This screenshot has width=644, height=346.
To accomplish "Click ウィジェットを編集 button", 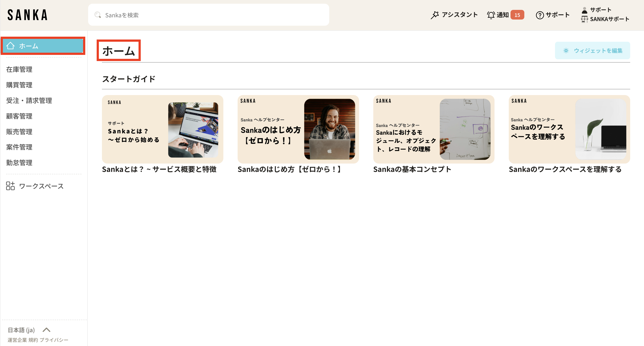I will coord(592,50).
